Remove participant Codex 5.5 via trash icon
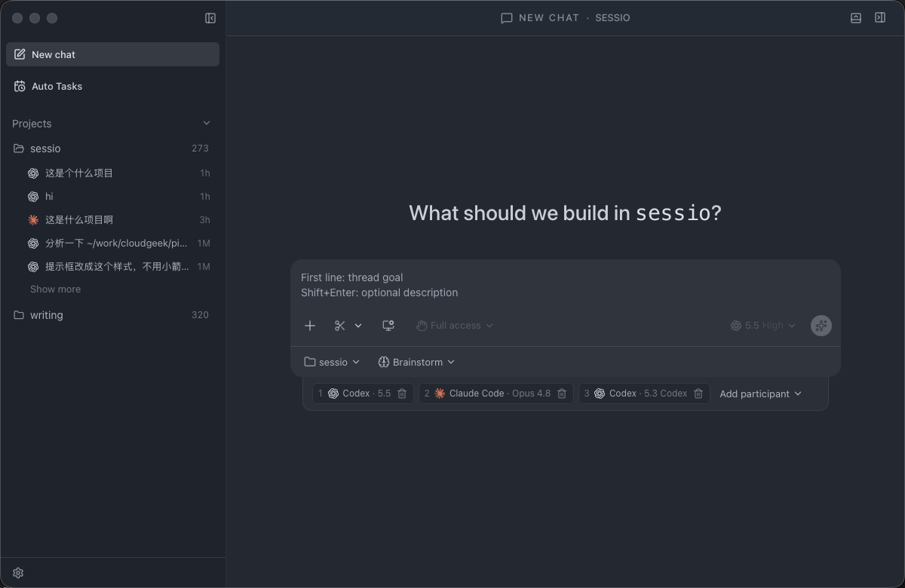Screen dimensions: 905x588 point(402,394)
